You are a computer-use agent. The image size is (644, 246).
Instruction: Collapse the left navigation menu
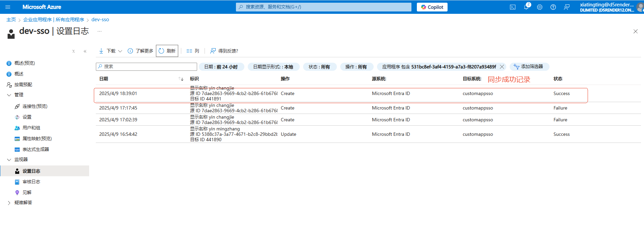85,51
